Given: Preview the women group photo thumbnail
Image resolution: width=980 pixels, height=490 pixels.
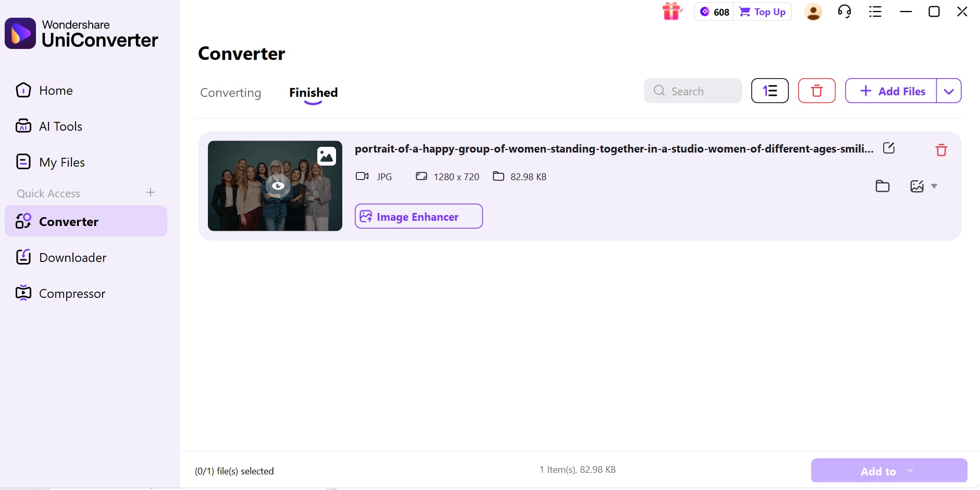Looking at the screenshot, I should (275, 186).
